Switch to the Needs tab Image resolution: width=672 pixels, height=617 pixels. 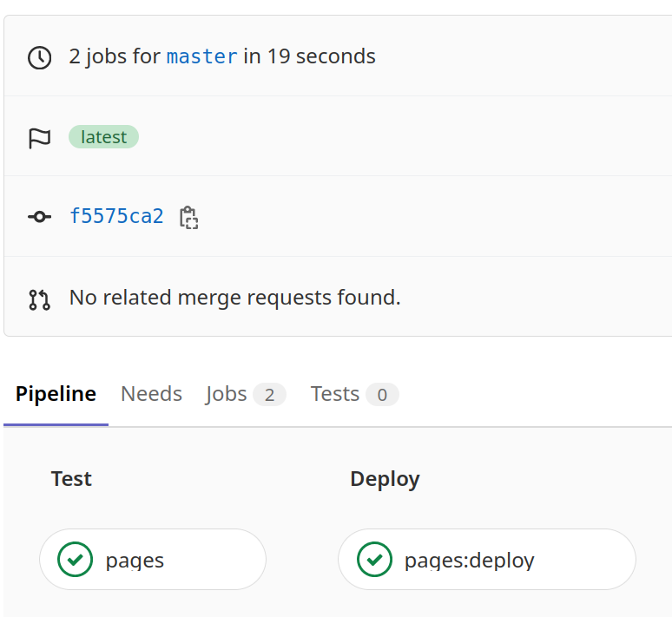(151, 394)
